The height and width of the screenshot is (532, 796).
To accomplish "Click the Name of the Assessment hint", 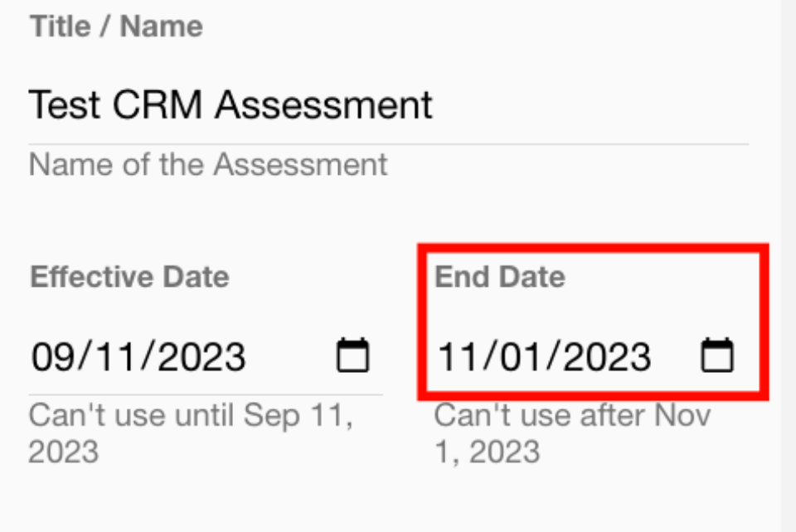I will click(208, 164).
